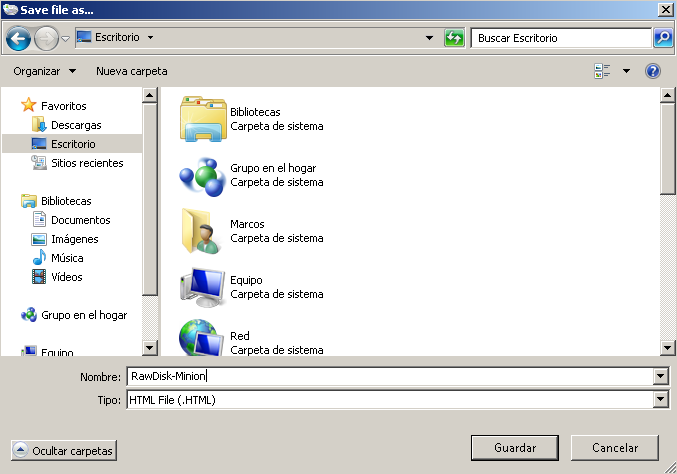
Task: Open the Organizar menu
Action: (45, 71)
